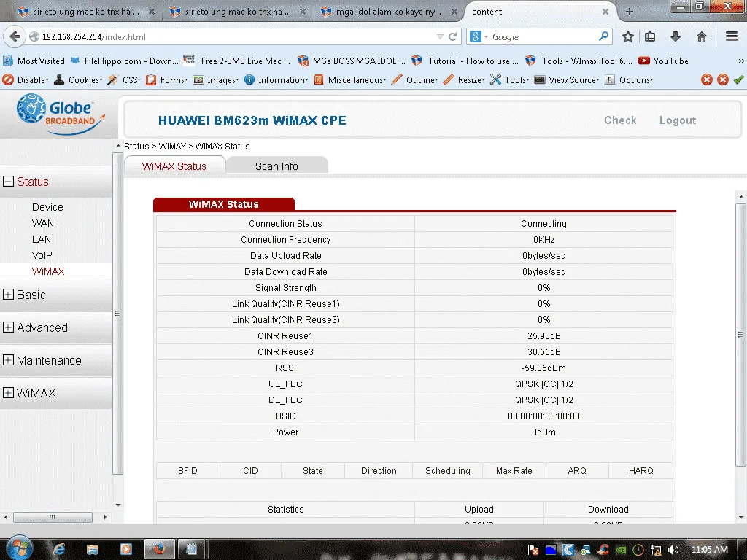Click the search magnifier icon
Image resolution: width=747 pixels, height=560 pixels.
[x=603, y=36]
